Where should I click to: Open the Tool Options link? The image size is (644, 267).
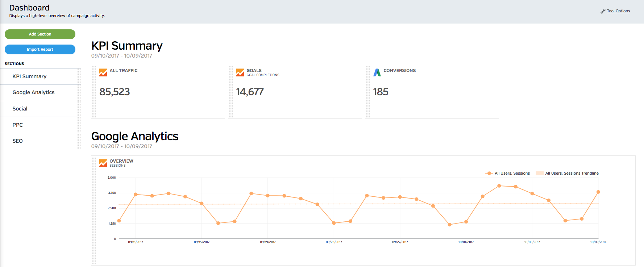coord(618,11)
